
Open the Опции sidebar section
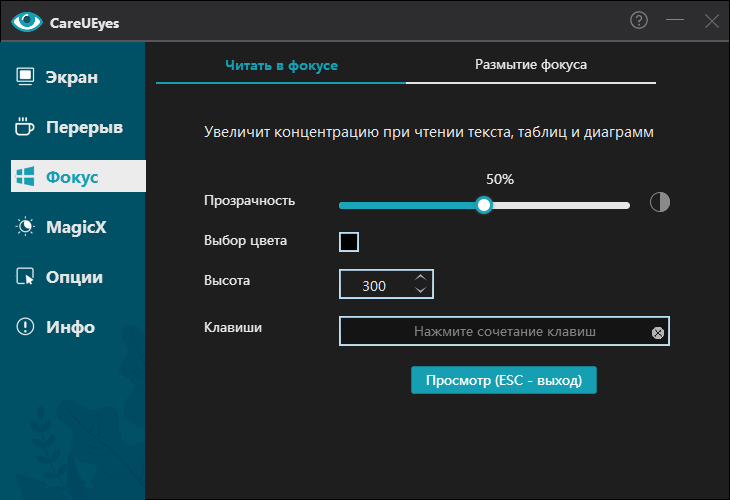78,277
